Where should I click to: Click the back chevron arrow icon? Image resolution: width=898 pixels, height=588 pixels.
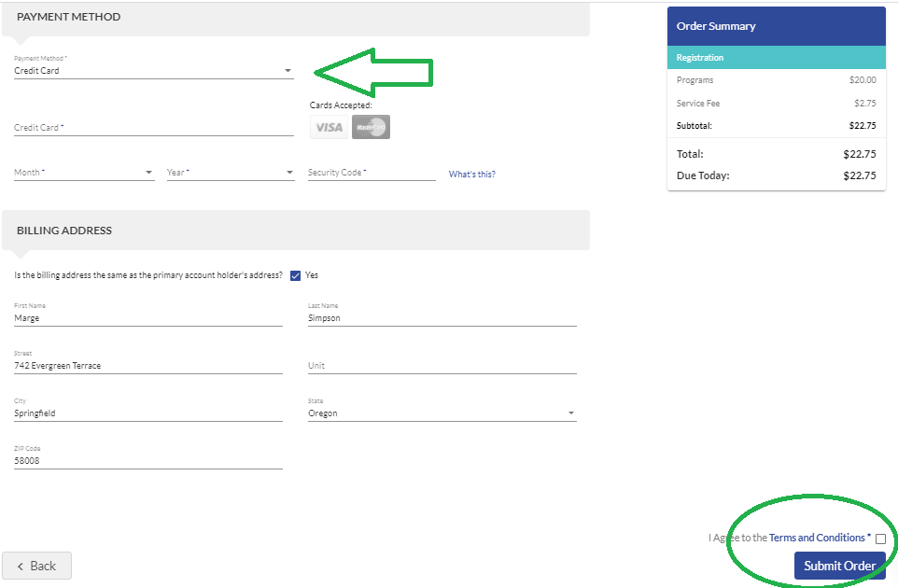(x=21, y=567)
